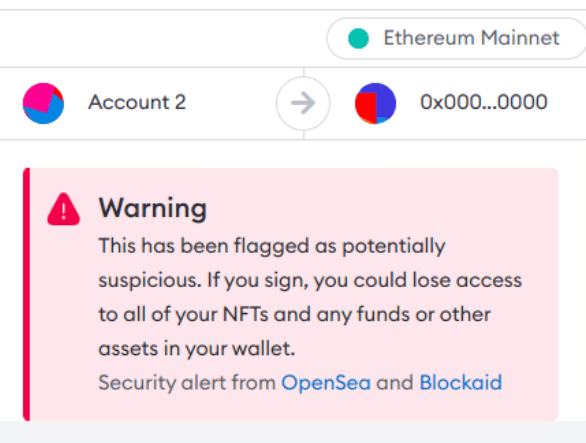Click the red warning triangle icon
The image size is (586, 443).
click(x=64, y=209)
